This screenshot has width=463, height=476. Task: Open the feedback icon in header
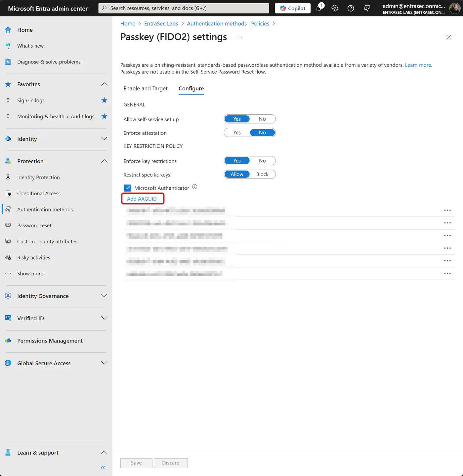point(367,8)
